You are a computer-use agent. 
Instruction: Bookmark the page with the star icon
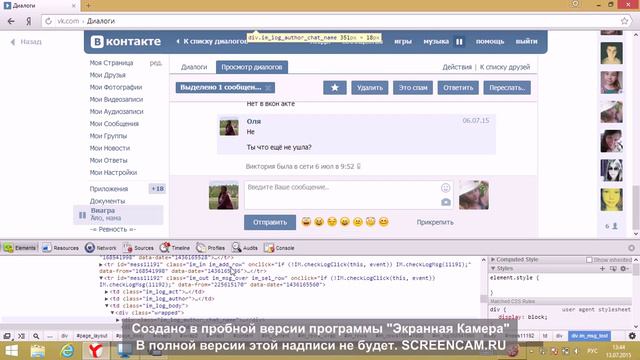pyautogui.click(x=624, y=21)
